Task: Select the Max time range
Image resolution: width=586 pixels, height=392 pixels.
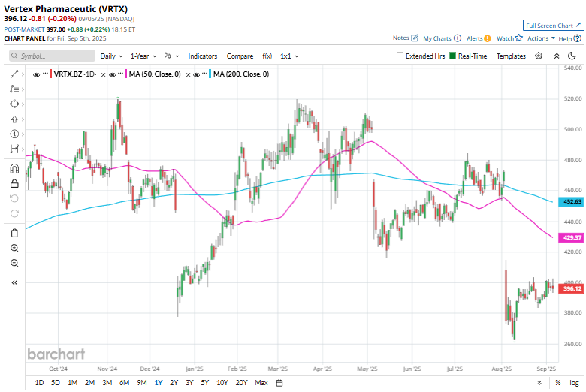Action: click(261, 383)
